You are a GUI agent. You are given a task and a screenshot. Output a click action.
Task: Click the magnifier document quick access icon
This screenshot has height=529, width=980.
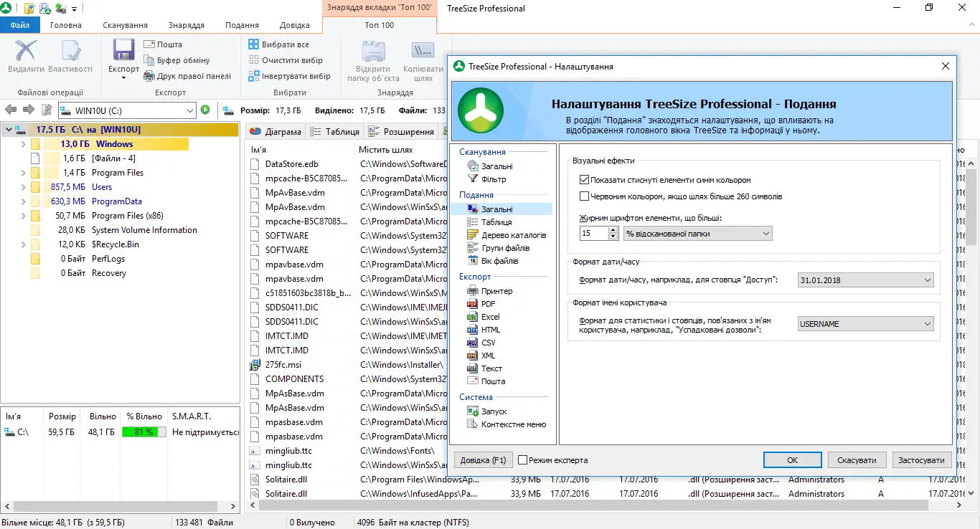click(44, 9)
